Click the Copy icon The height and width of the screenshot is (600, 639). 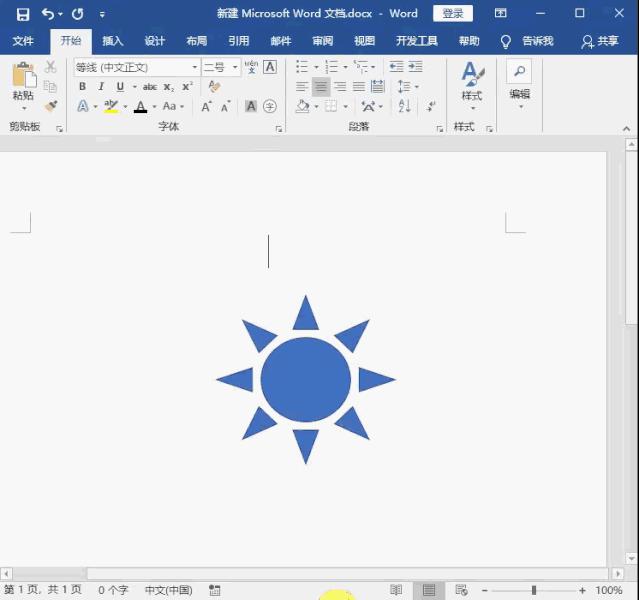point(51,86)
